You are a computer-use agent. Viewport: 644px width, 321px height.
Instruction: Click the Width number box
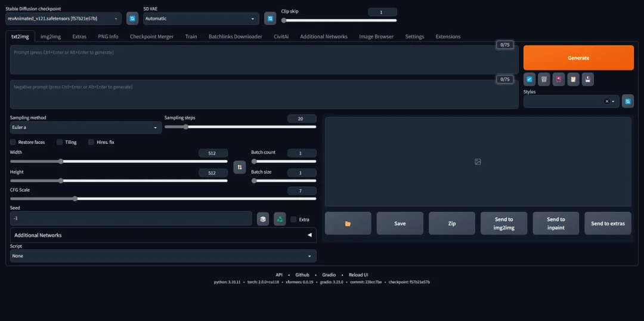pos(213,153)
